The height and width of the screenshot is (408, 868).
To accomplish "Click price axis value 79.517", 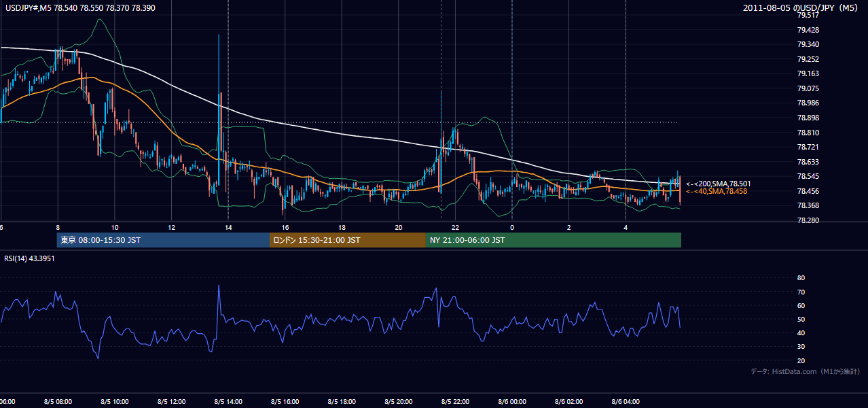I will 808,15.
